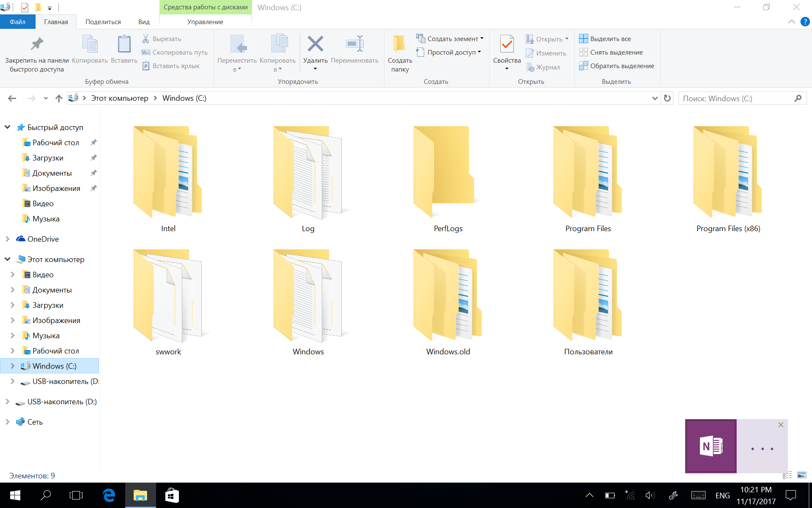Image resolution: width=812 pixels, height=508 pixels.
Task: Expand the OneDrive tree node
Action: (8, 239)
